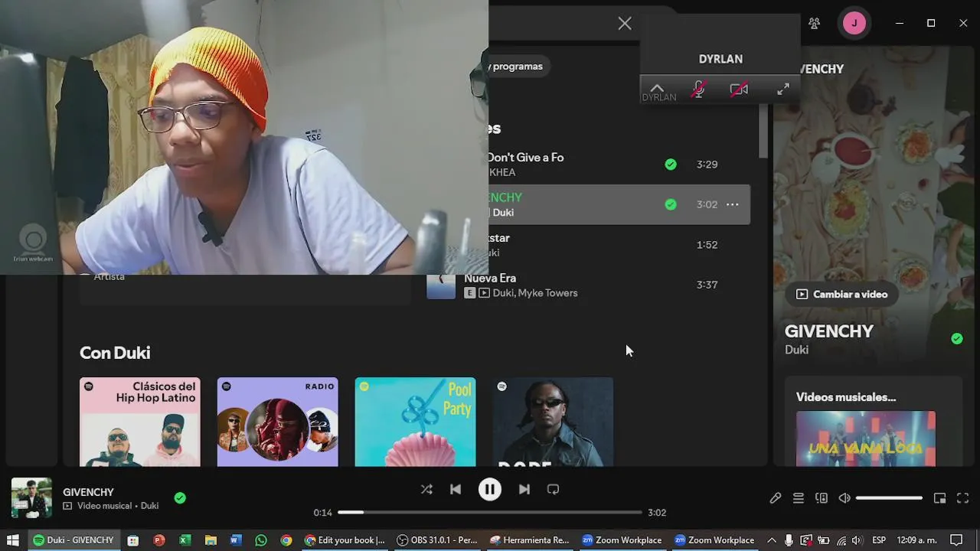This screenshot has width=980, height=551.
Task: Skip to the previous track
Action: click(x=456, y=489)
